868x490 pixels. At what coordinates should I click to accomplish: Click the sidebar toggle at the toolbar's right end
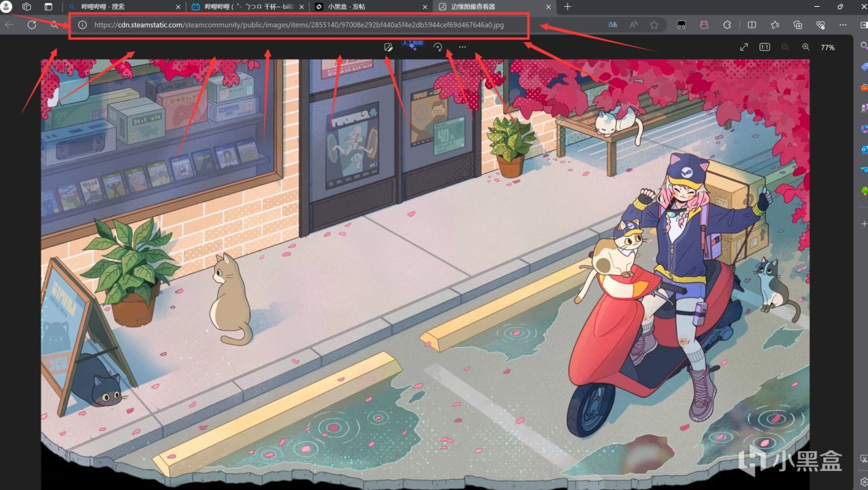click(863, 24)
